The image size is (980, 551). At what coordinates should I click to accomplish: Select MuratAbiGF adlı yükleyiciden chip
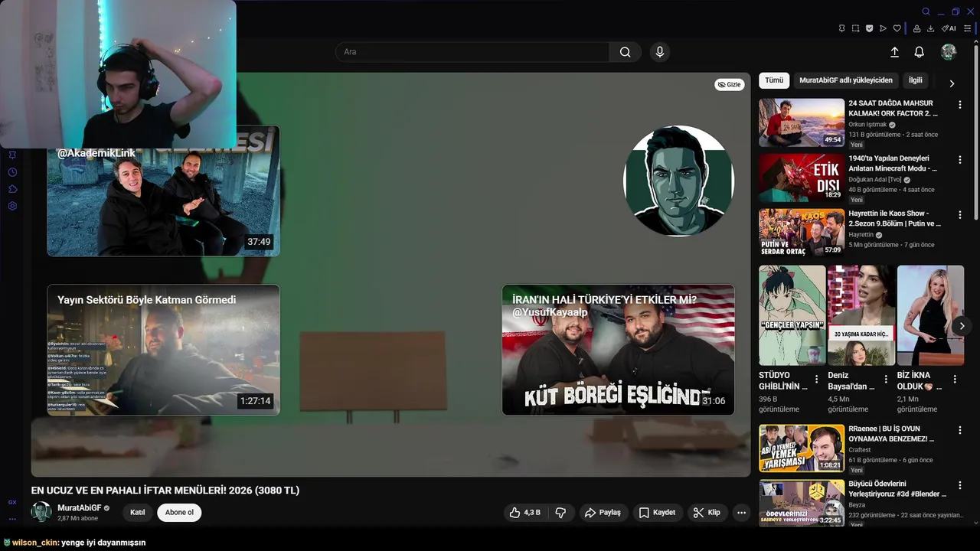tap(846, 80)
